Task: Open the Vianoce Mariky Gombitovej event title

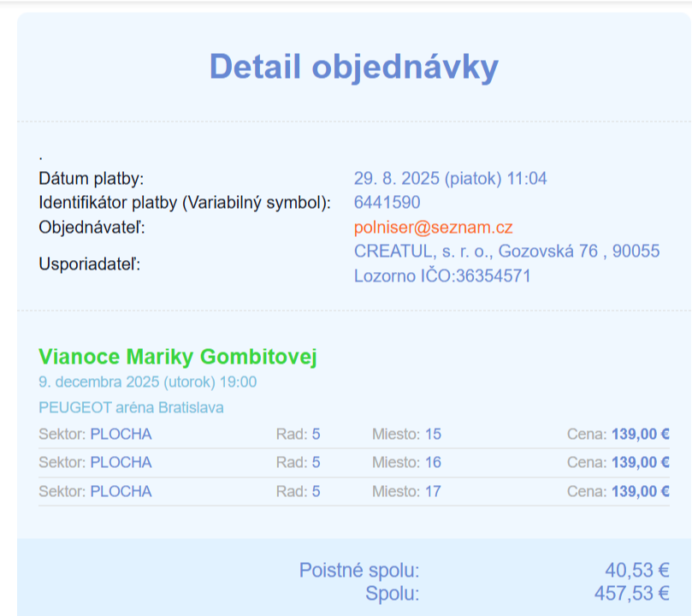Action: tap(178, 357)
